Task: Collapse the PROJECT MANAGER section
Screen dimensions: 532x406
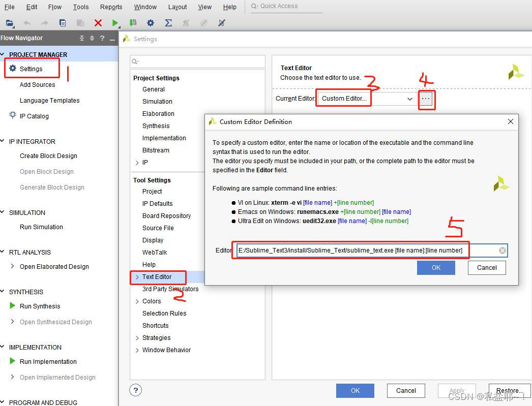Action: point(3,54)
